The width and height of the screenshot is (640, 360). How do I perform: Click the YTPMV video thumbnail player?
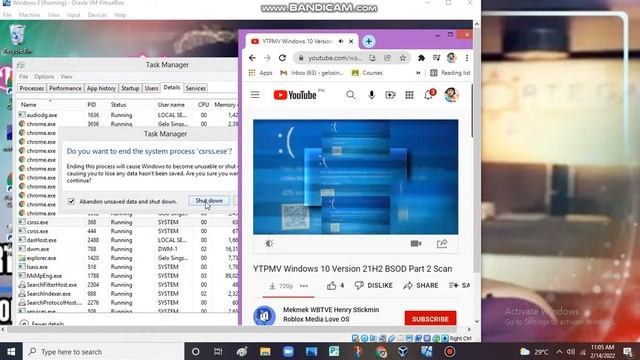(x=356, y=177)
